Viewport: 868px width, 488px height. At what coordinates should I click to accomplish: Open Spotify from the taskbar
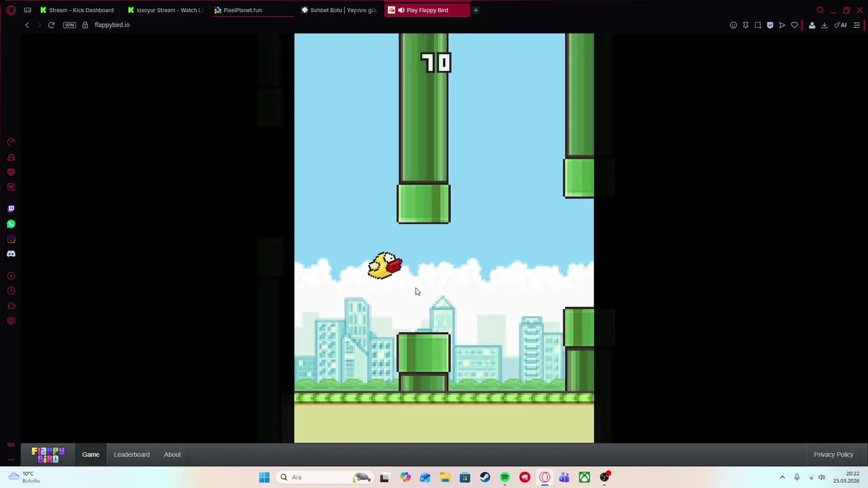point(505,477)
